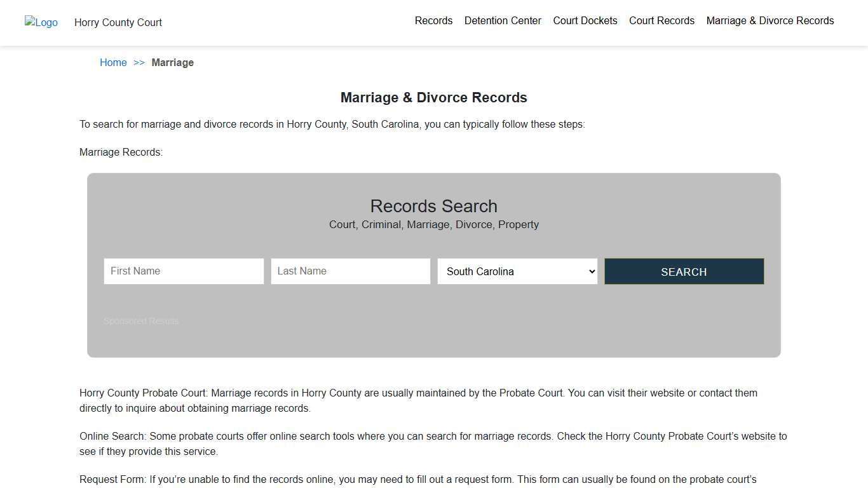The width and height of the screenshot is (868, 488).
Task: Click the breadcrumb separator arrows
Action: pos(139,62)
